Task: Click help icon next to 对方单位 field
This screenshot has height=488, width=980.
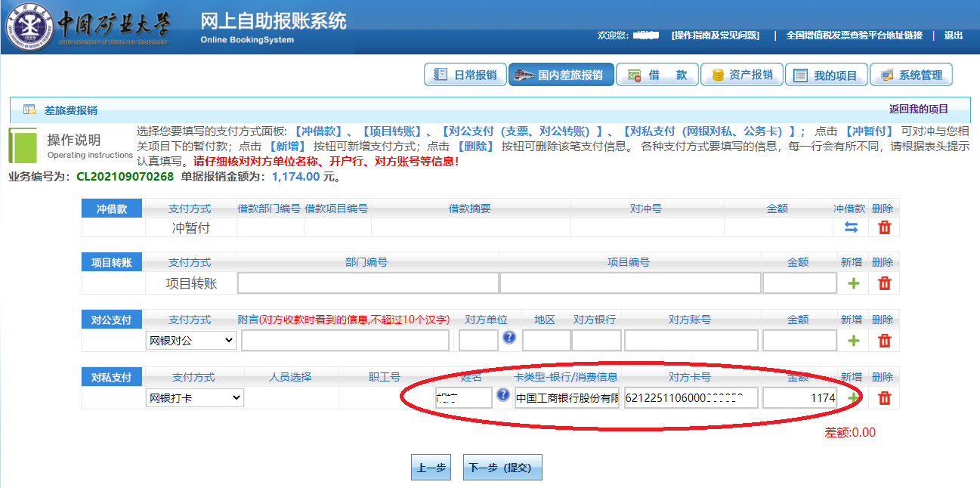Action: (x=509, y=338)
